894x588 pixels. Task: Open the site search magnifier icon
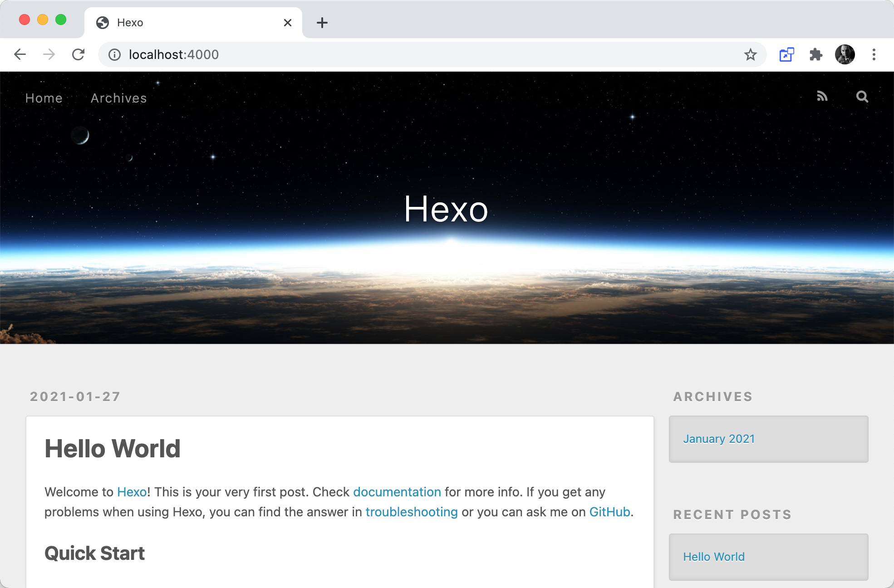pos(862,97)
